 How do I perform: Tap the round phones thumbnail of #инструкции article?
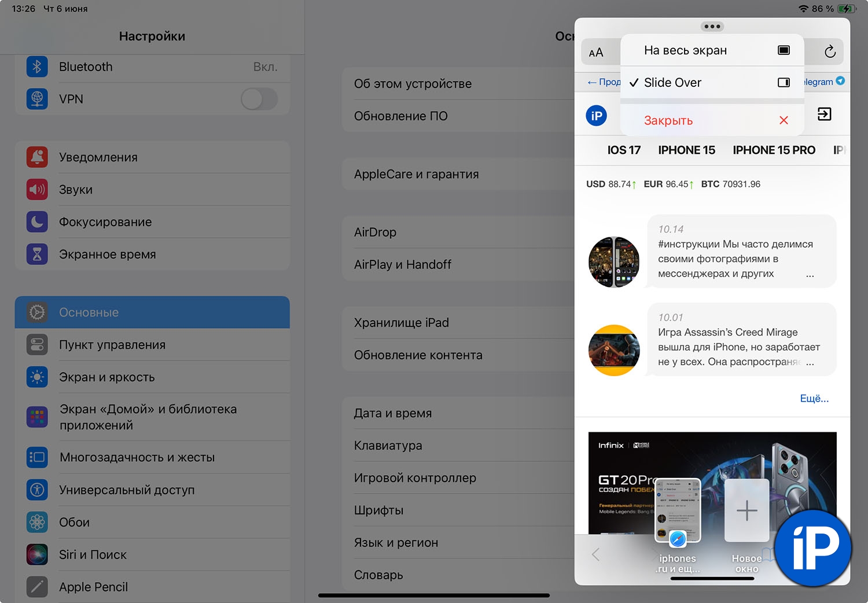point(614,262)
